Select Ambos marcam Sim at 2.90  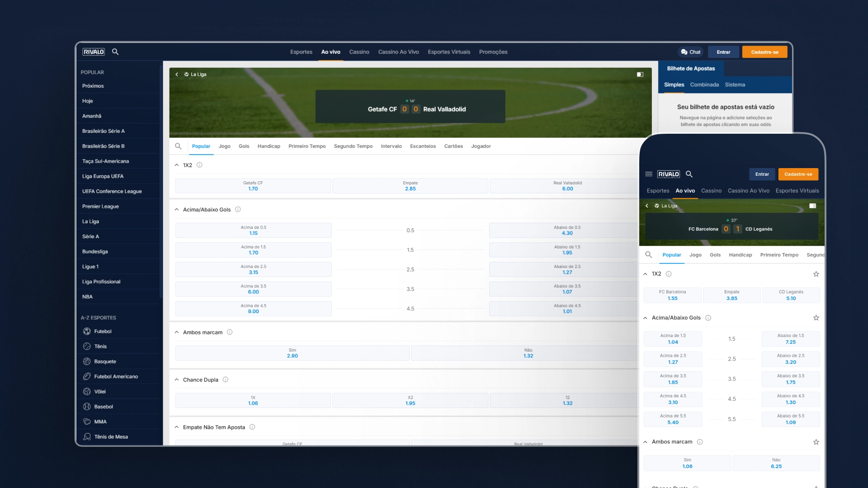292,353
